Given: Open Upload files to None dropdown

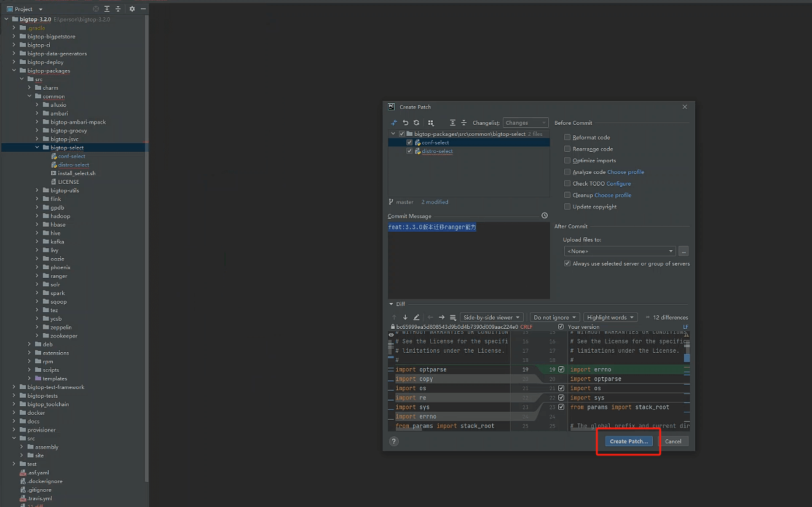Looking at the screenshot, I should tap(620, 251).
